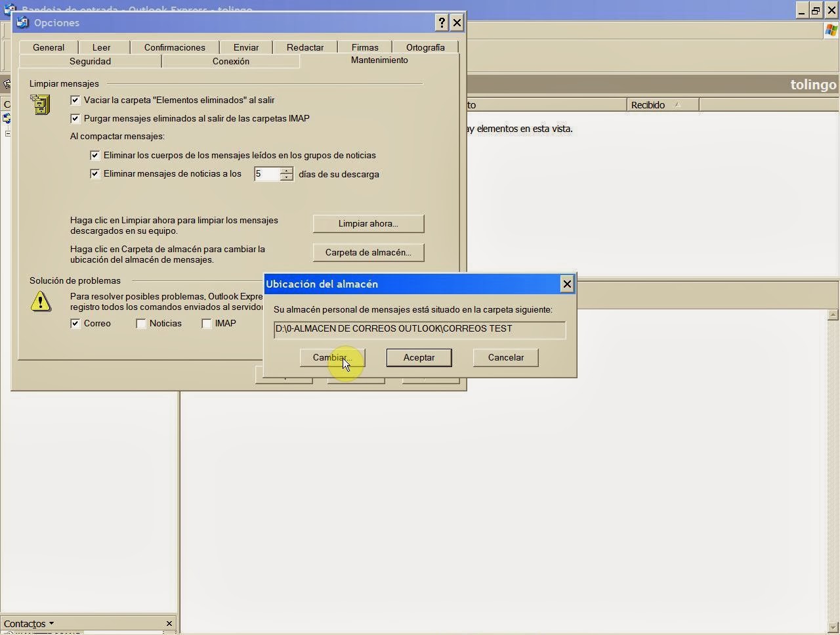Minimize the Outlook Express window

tap(803, 10)
